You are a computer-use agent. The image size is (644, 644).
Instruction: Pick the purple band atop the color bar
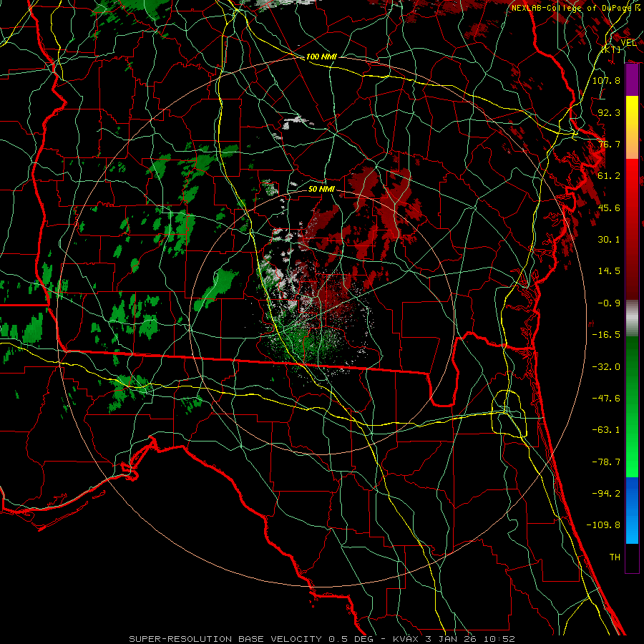[x=632, y=80]
